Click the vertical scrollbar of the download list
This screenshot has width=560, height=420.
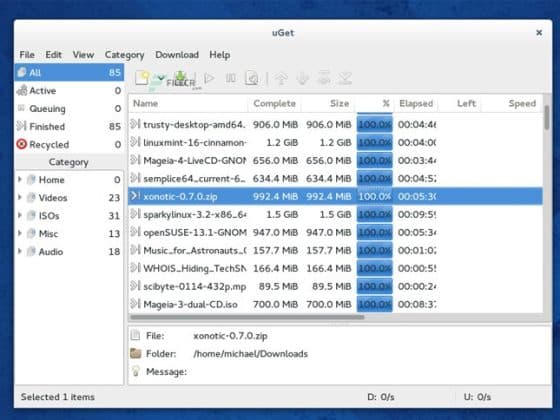[x=547, y=117]
